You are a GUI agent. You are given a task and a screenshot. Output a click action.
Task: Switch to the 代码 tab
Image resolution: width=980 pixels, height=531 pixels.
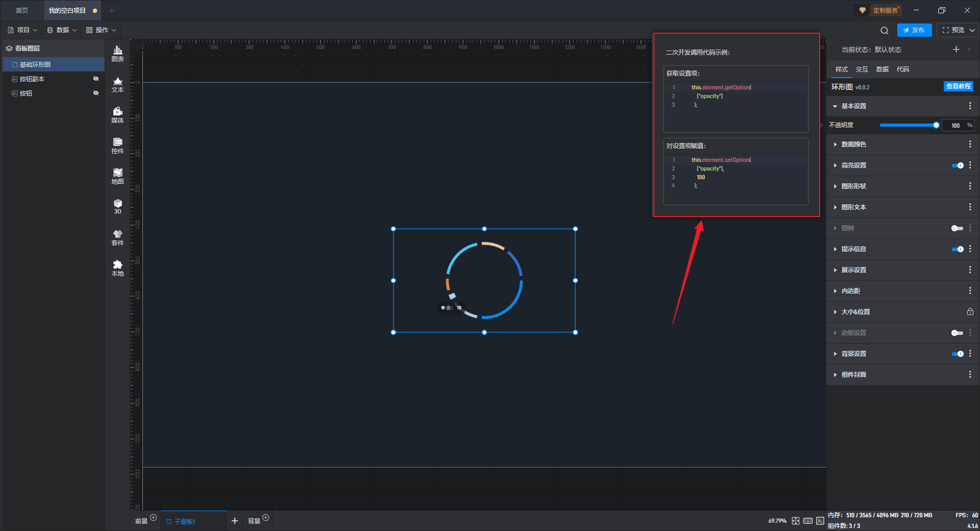coord(902,69)
